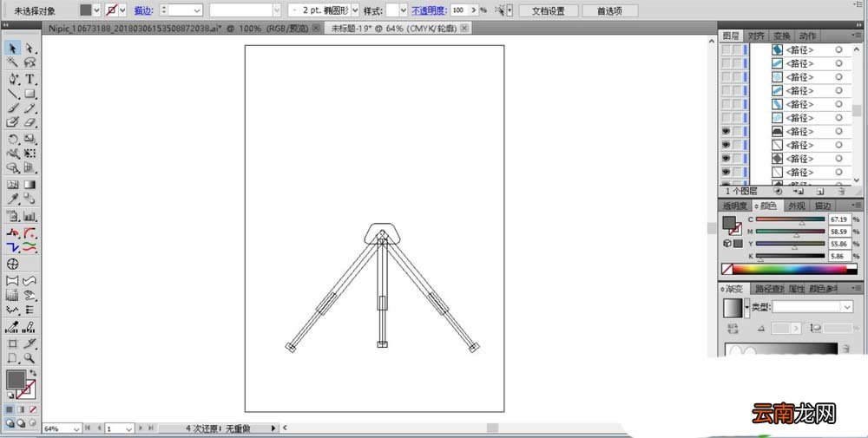Set paint mode to None in toolbox
This screenshot has width=868, height=438.
(x=33, y=409)
